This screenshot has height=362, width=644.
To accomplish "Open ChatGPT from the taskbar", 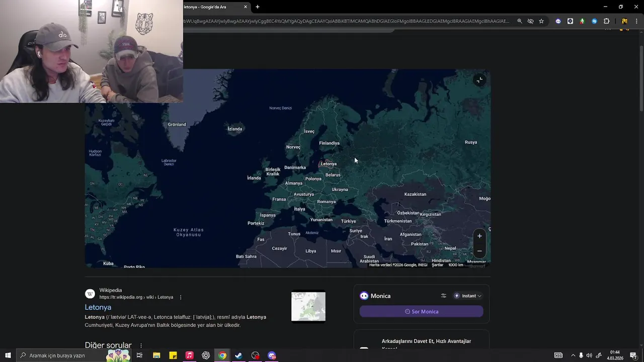I will point(206,355).
